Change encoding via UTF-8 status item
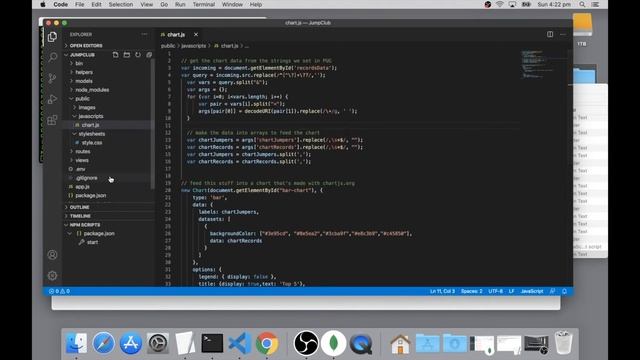This screenshot has width=640, height=360. 496,291
